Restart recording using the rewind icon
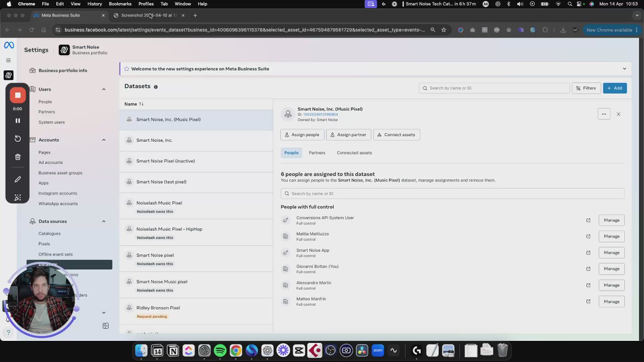Image resolution: width=644 pixels, height=362 pixels. click(x=18, y=138)
